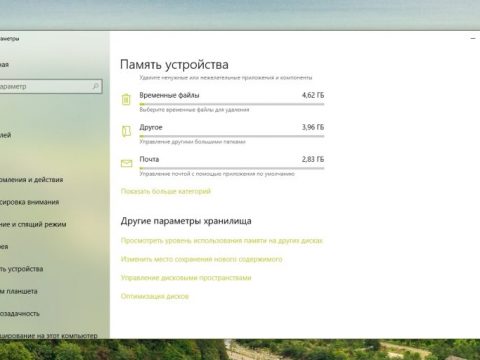Open the Временные файлы storage category
Screen dimensions: 480x360
point(223,102)
